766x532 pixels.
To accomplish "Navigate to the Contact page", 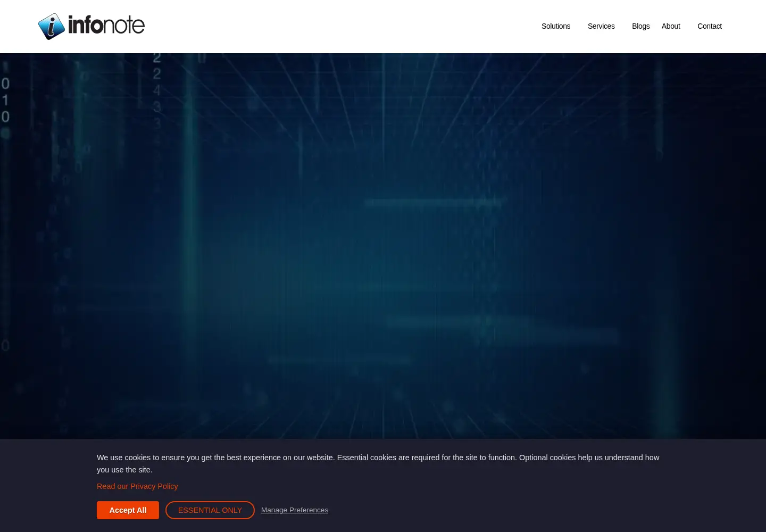I will (x=709, y=26).
